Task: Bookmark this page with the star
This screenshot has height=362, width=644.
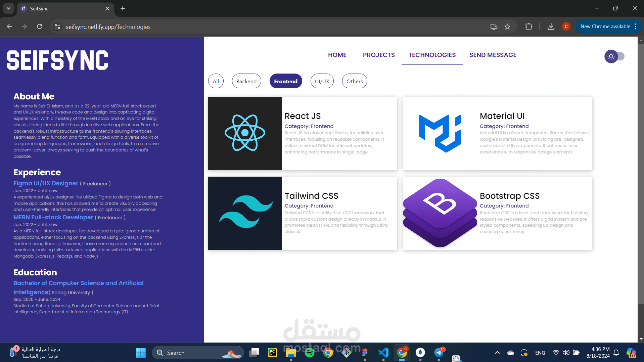Action: pyautogui.click(x=507, y=27)
